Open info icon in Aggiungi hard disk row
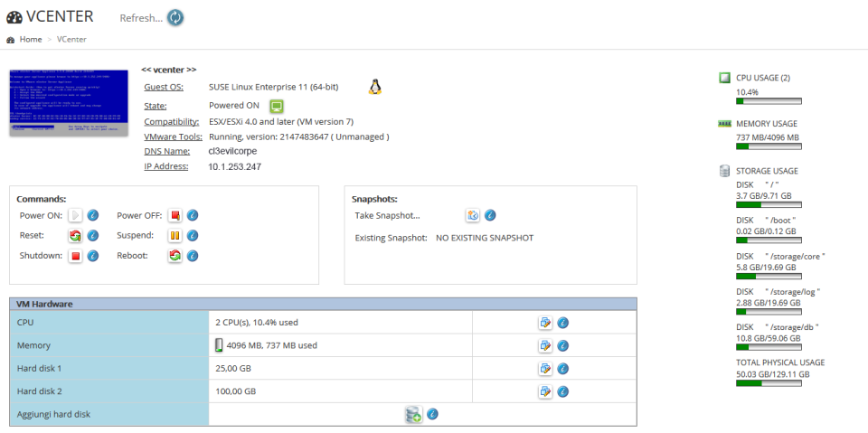This screenshot has height=433, width=868. (433, 414)
